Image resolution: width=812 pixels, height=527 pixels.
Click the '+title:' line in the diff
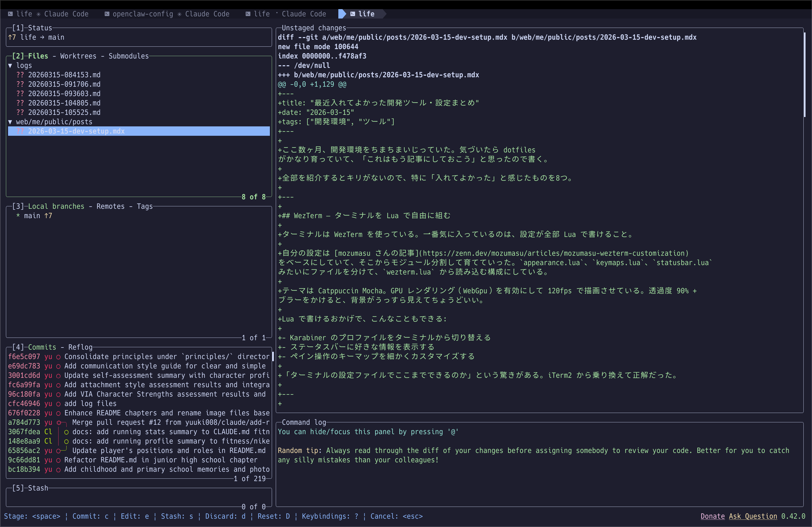point(378,103)
